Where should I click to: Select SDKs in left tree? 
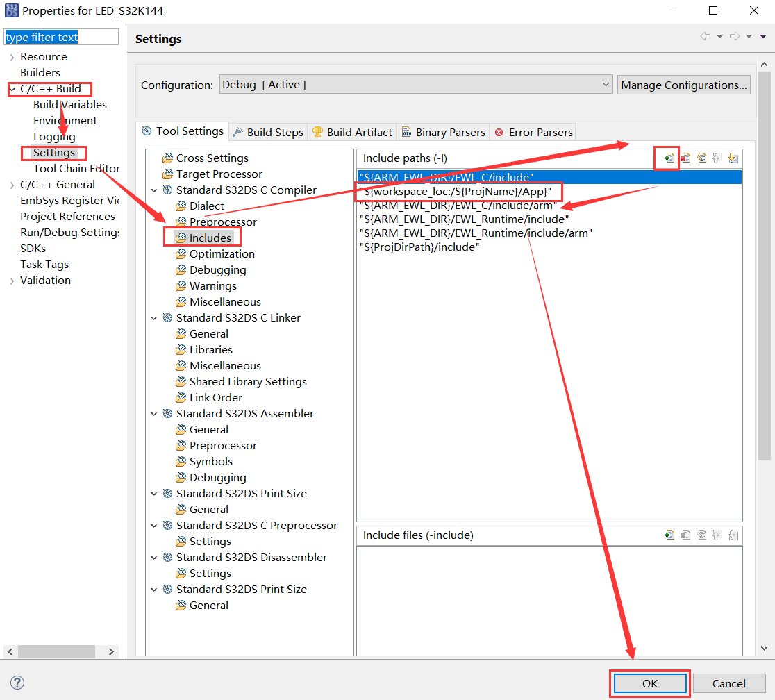[33, 249]
